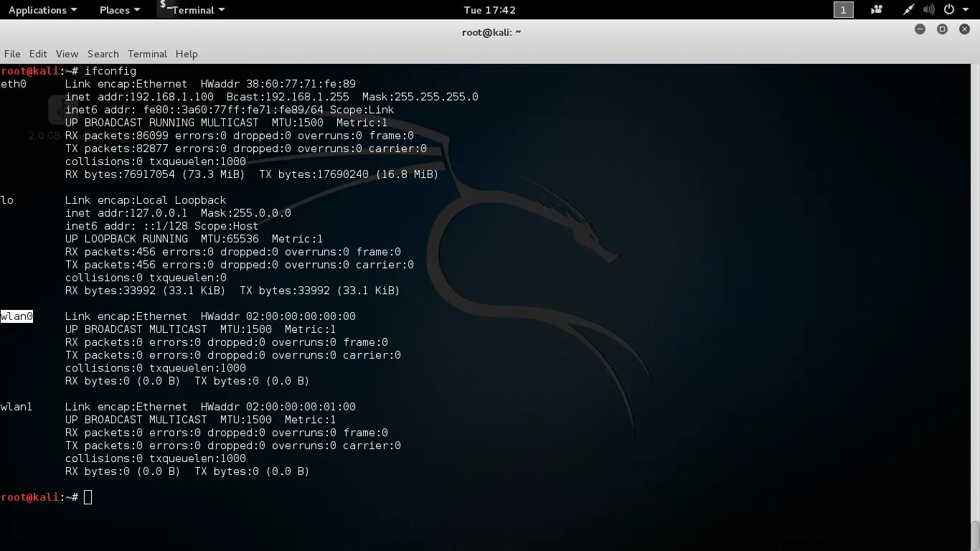Click the inet6 addr fe80 line

coord(230,110)
